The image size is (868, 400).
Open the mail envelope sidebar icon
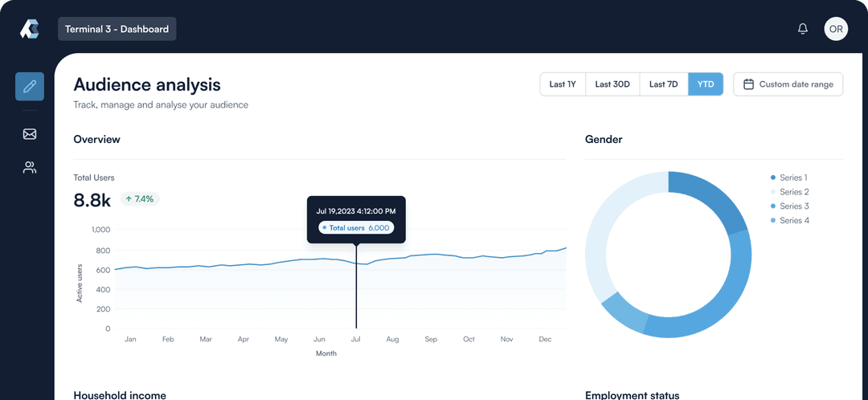click(30, 134)
